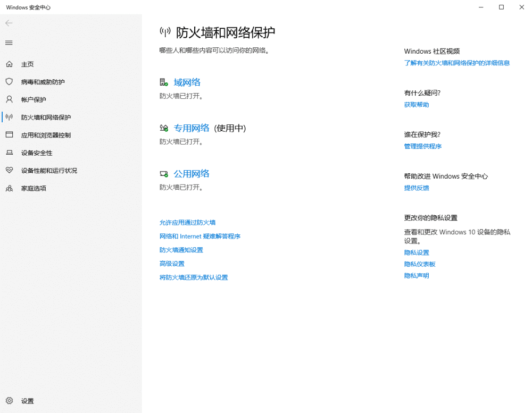Go to 病毒和威胁防护 section
This screenshot has width=532, height=413.
point(43,82)
